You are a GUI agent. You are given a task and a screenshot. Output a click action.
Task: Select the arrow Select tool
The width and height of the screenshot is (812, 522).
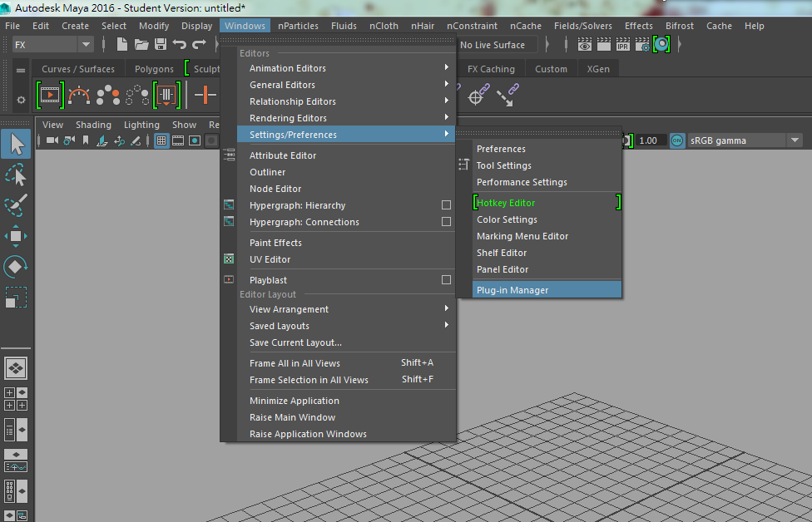pos(16,145)
